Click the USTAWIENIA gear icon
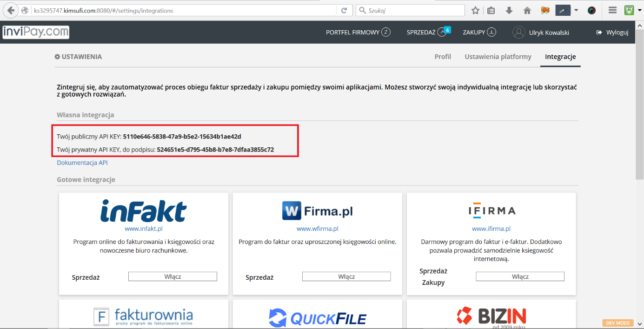 click(x=57, y=57)
